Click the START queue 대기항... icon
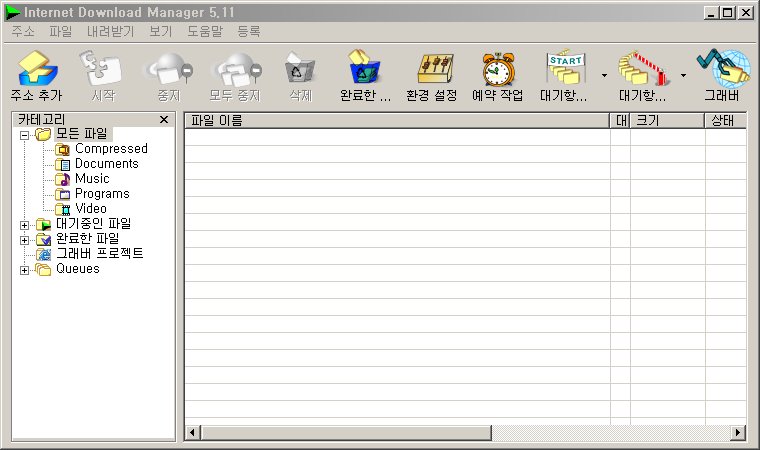Viewport: 760px width, 450px height. 565,67
